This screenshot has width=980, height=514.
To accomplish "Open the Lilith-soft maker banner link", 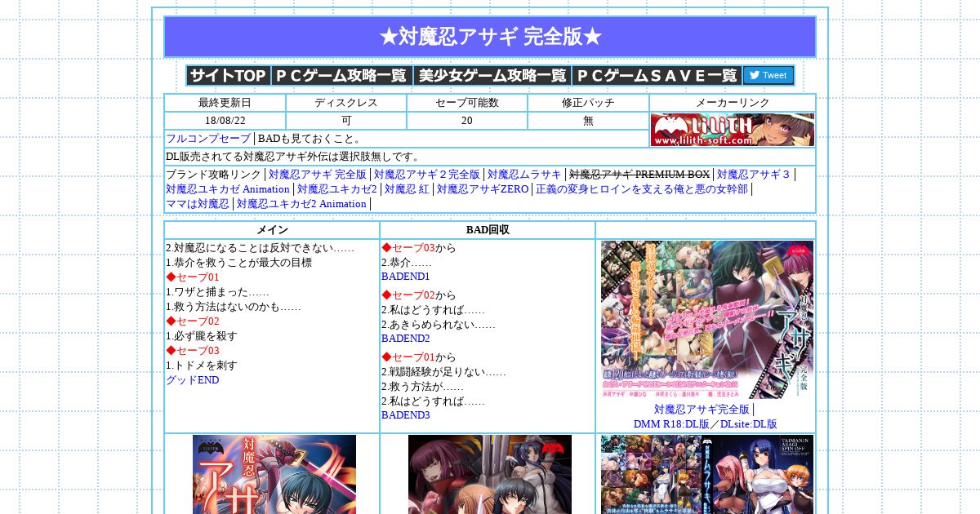I will coord(733,130).
